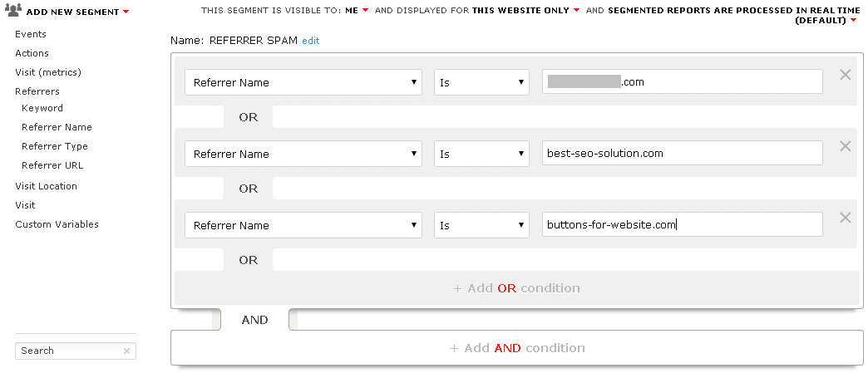
Task: Remove the first referrer condition row
Action: [x=846, y=75]
